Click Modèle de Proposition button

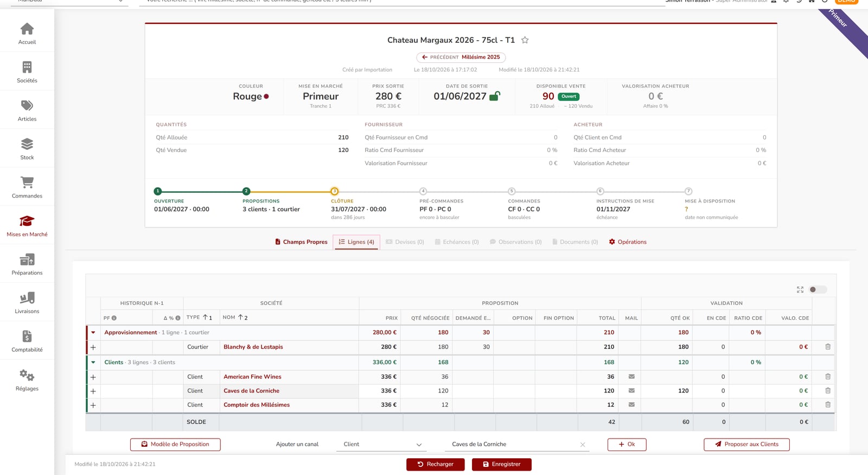[x=175, y=445]
